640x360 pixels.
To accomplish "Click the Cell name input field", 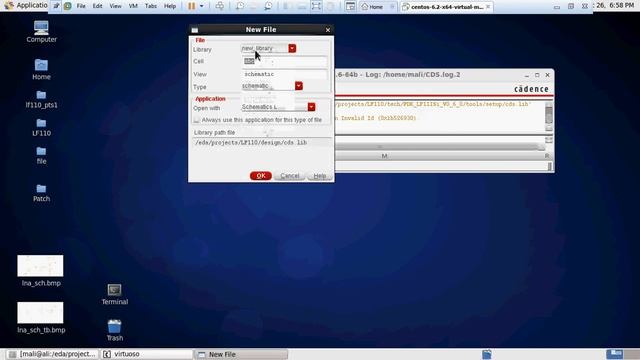I will pos(284,61).
